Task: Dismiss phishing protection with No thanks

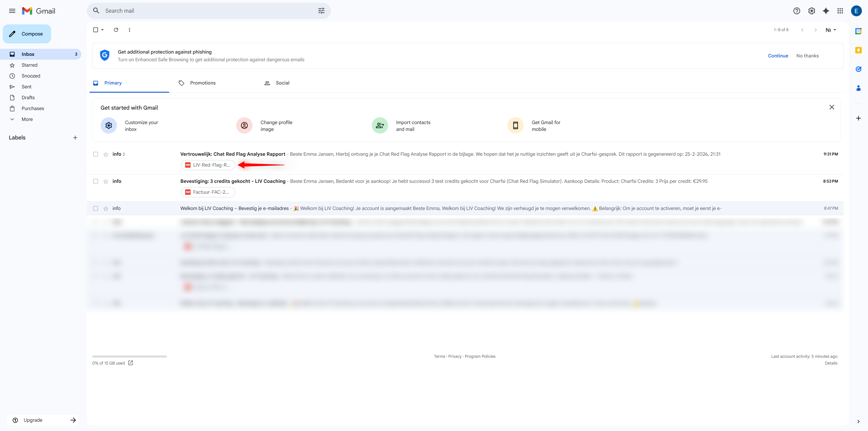Action: coord(807,56)
